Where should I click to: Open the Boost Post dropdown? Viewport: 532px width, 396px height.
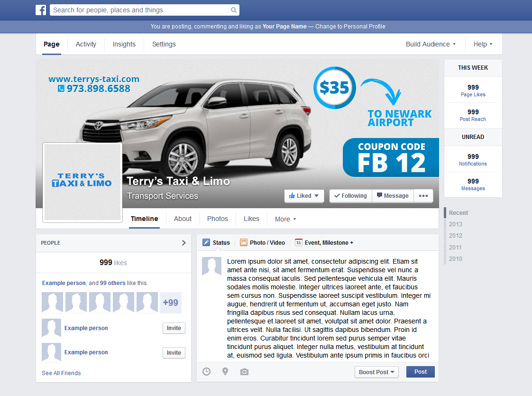tap(376, 372)
